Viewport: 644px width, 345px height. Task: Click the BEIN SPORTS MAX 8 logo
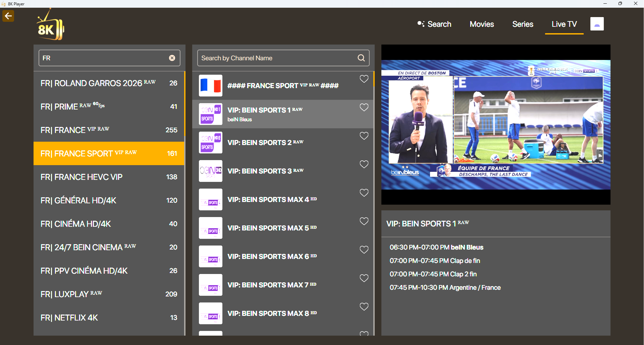211,313
